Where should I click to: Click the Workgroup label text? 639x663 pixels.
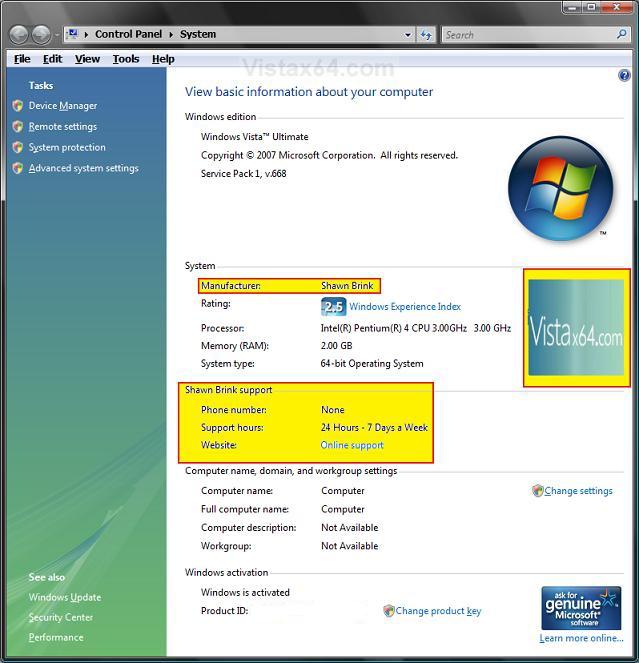coord(226,546)
